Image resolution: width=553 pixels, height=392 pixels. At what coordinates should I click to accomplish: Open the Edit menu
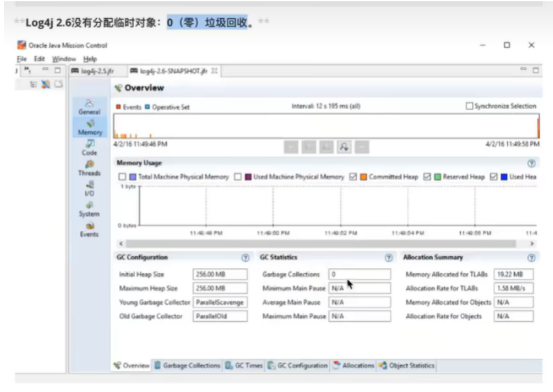point(39,59)
